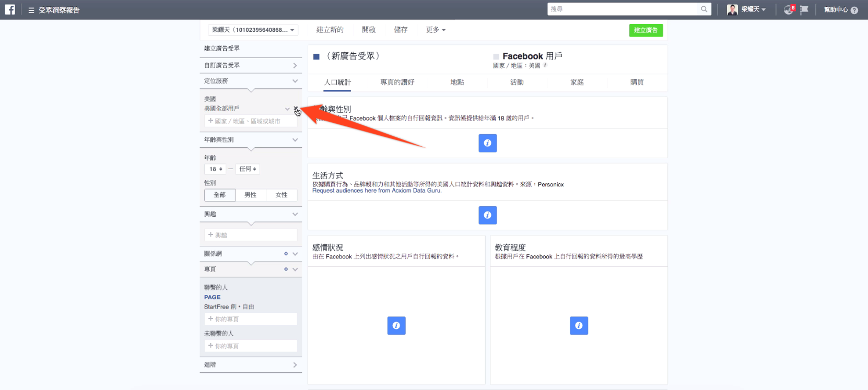Click the 幫助中心 question mark icon

[854, 10]
